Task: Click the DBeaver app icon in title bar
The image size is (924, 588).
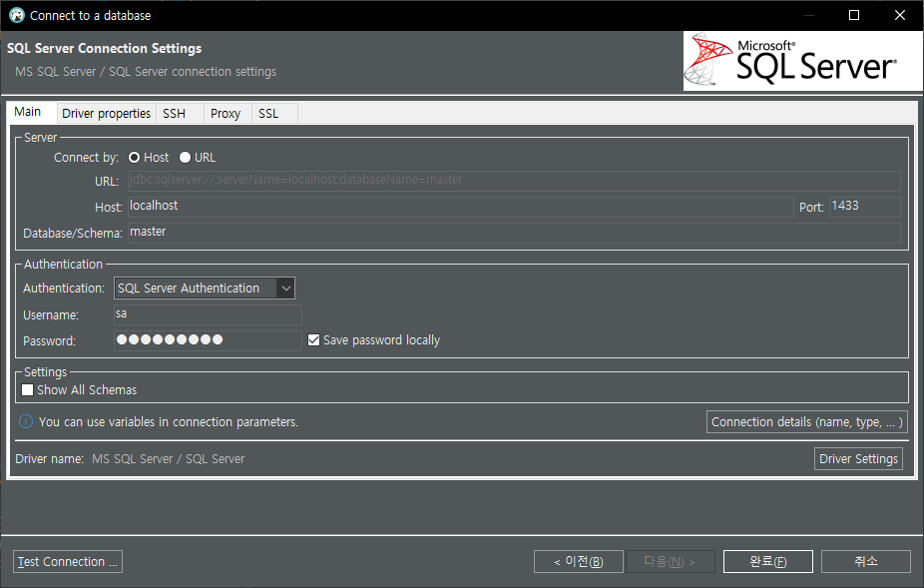Action: pyautogui.click(x=17, y=15)
